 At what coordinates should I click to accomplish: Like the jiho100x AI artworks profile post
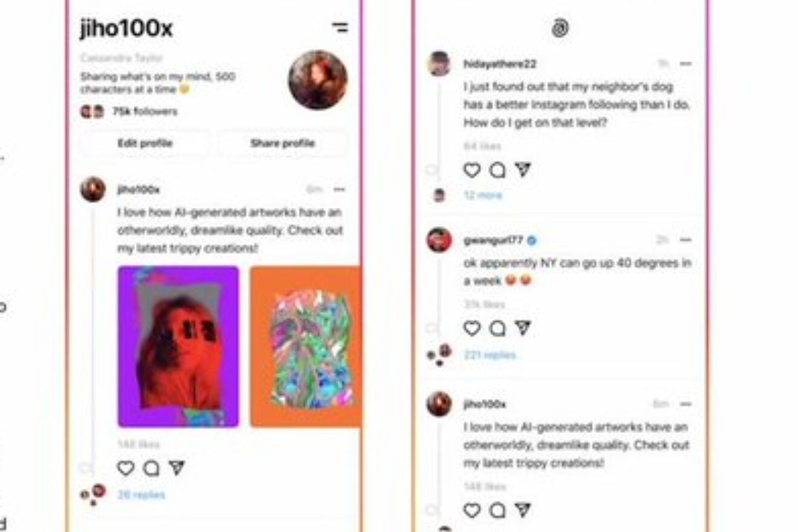tap(126, 468)
